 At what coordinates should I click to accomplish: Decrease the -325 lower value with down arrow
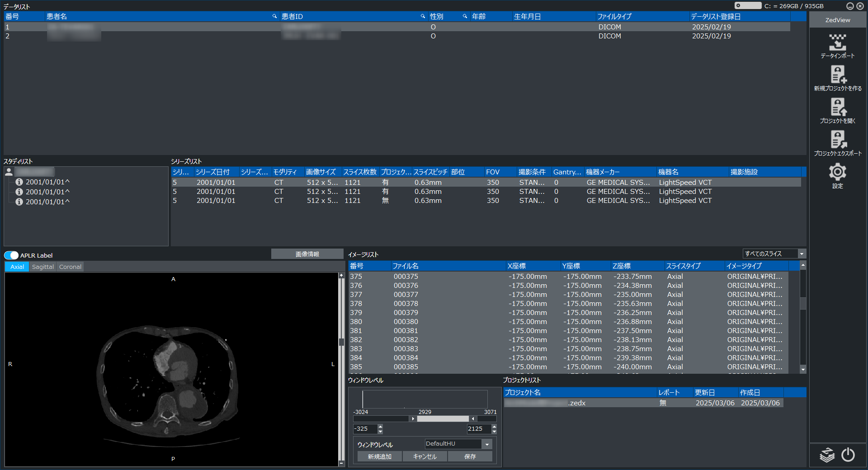click(380, 431)
